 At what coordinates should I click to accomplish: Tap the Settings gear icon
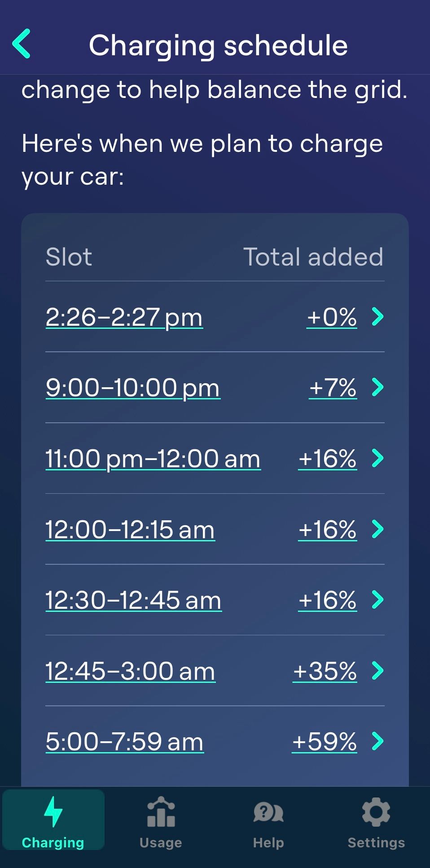376,812
